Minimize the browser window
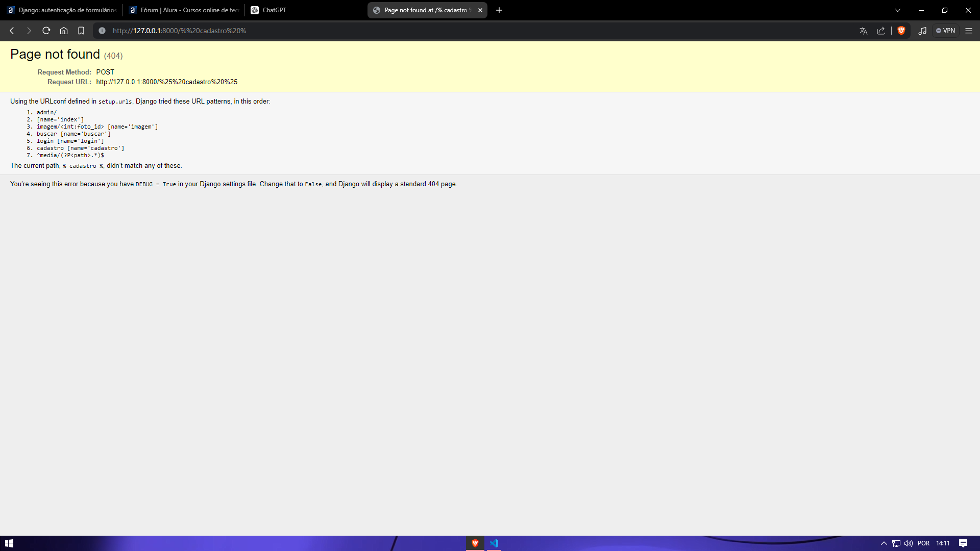Screen dimensions: 980x551 point(921,10)
